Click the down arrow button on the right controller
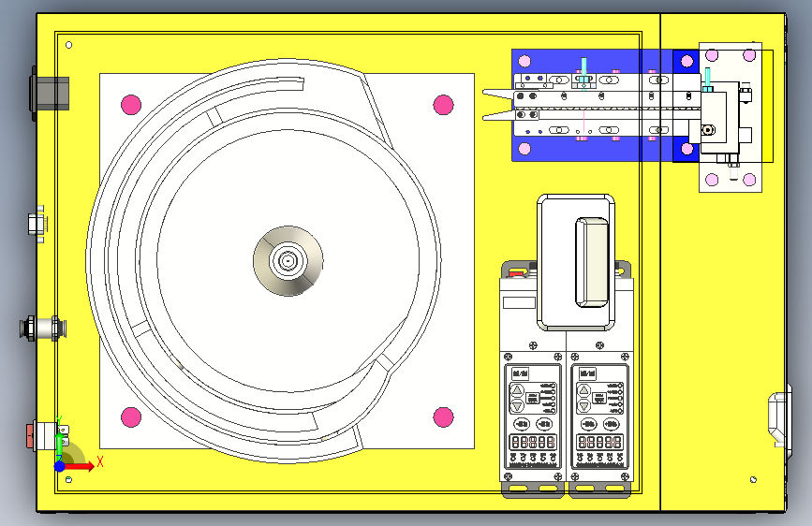The height and width of the screenshot is (526, 812). (584, 405)
